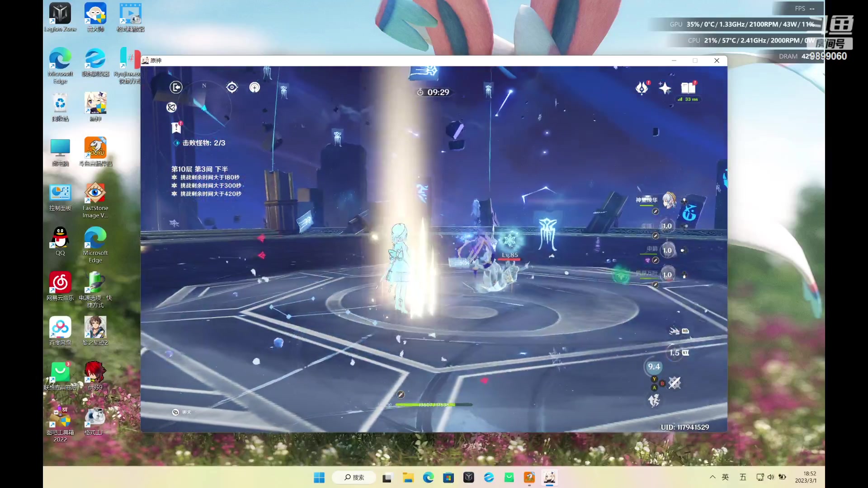This screenshot has height=488, width=868.
Task: Open 原神 desktop shortcut
Action: [95, 107]
